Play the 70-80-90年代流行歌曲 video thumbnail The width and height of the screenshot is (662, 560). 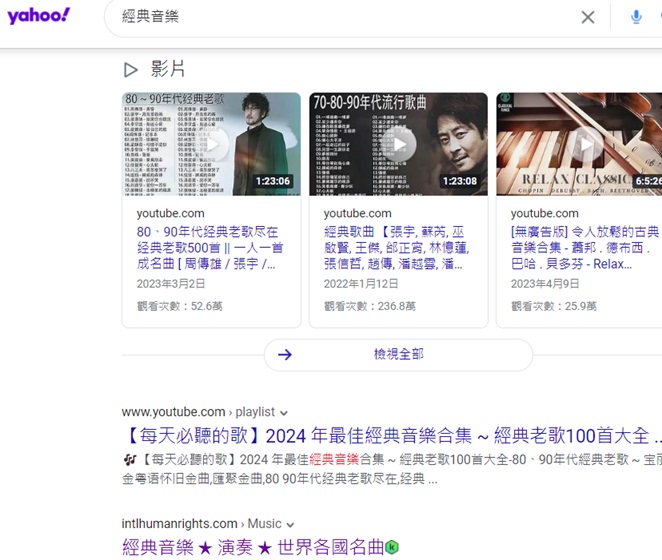coord(399,144)
